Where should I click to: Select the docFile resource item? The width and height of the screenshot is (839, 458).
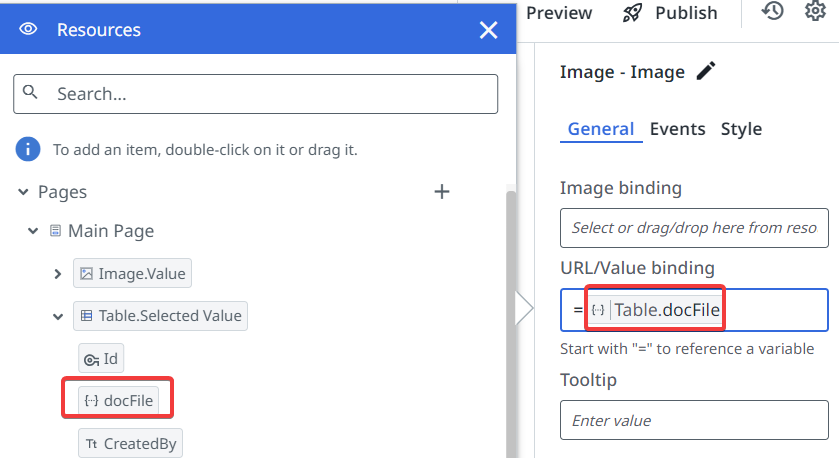119,400
